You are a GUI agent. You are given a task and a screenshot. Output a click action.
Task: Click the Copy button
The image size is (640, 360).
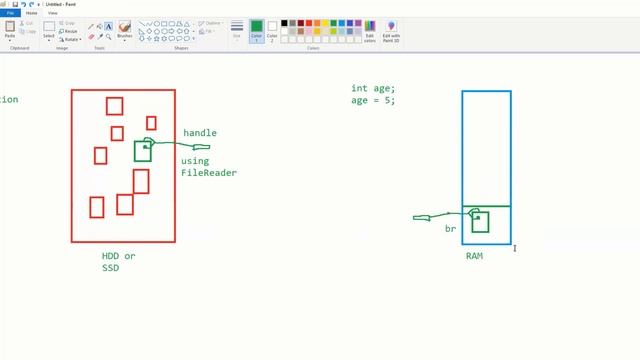(x=28, y=31)
